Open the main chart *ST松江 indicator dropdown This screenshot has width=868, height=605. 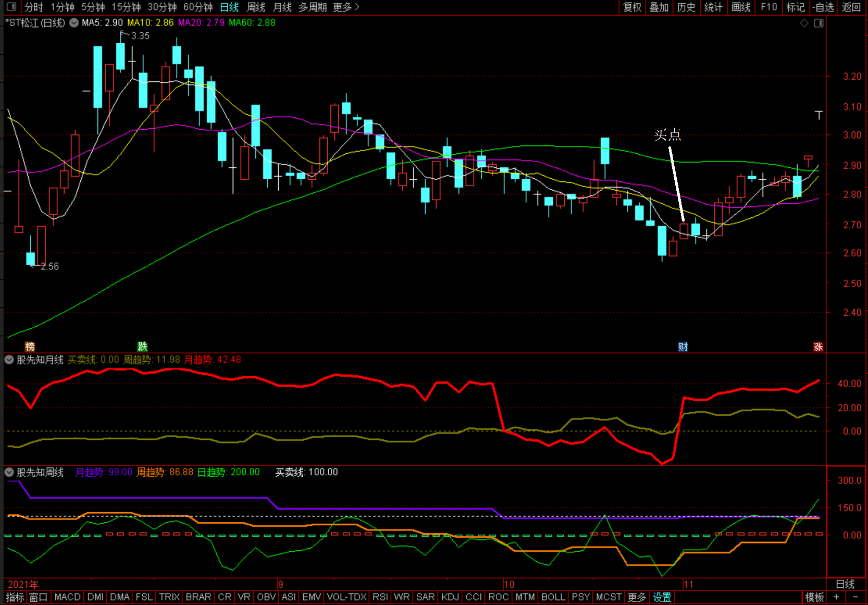(x=74, y=22)
